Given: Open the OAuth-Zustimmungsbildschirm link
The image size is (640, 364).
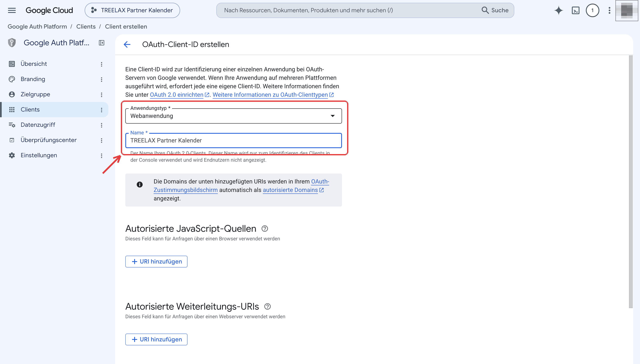Looking at the screenshot, I should tap(241, 186).
